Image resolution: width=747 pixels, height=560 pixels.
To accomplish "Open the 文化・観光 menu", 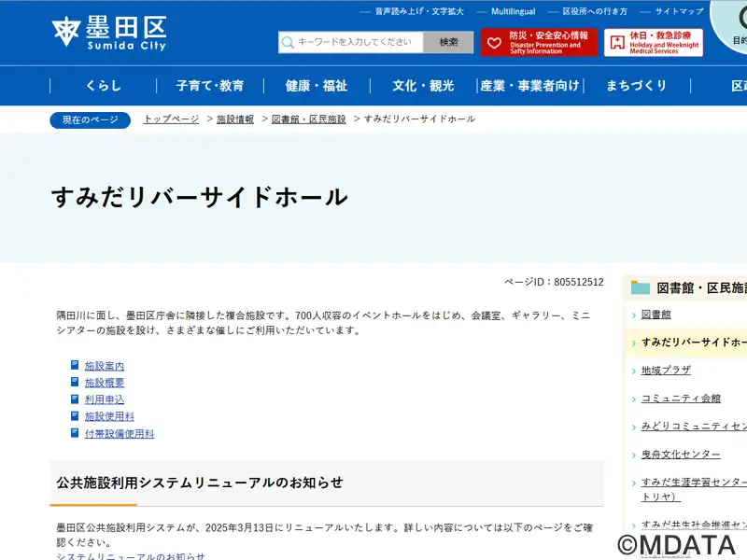I will point(423,86).
